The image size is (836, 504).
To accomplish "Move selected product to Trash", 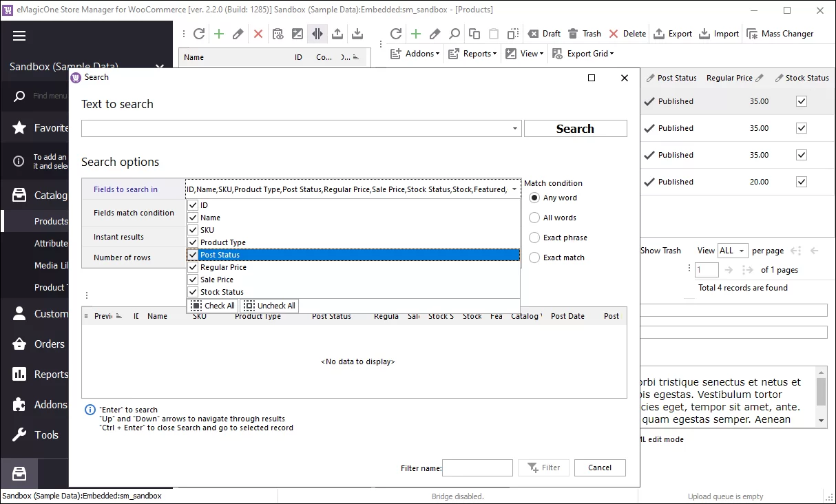I will tap(585, 33).
